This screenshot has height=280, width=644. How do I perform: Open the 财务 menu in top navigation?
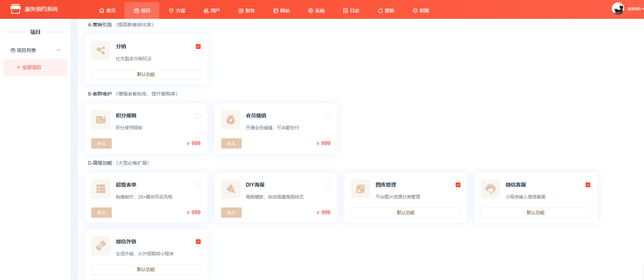[x=247, y=11]
